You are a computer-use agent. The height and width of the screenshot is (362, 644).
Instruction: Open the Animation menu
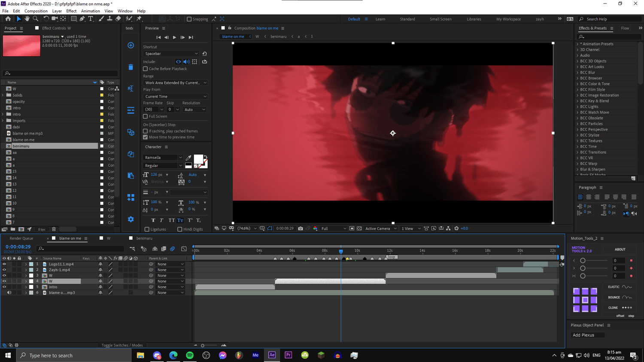(90, 11)
